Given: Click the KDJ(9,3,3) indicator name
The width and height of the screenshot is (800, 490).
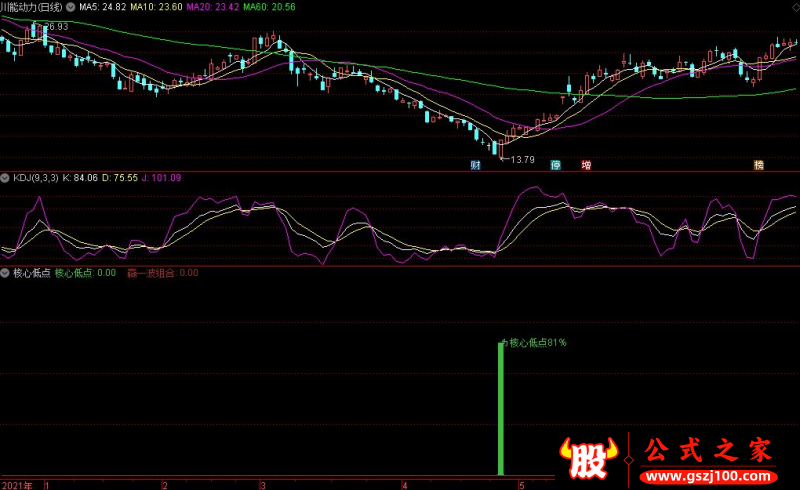Looking at the screenshot, I should 36,178.
